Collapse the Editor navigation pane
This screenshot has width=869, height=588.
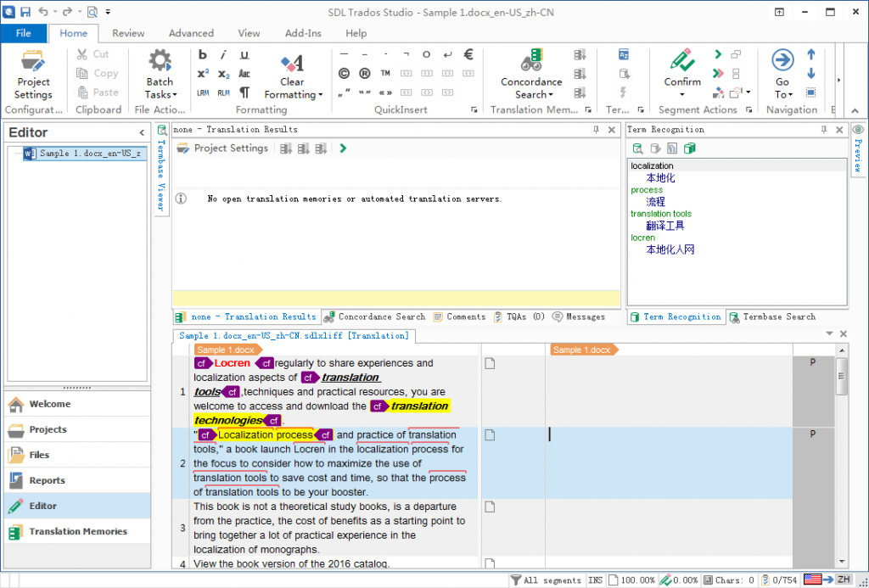click(142, 132)
